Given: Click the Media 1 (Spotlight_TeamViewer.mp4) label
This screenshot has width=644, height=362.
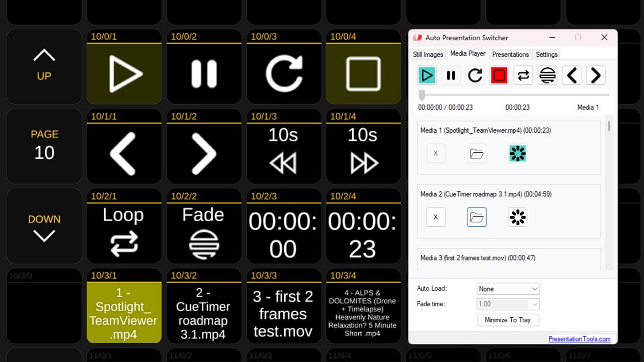Looking at the screenshot, I should (486, 130).
